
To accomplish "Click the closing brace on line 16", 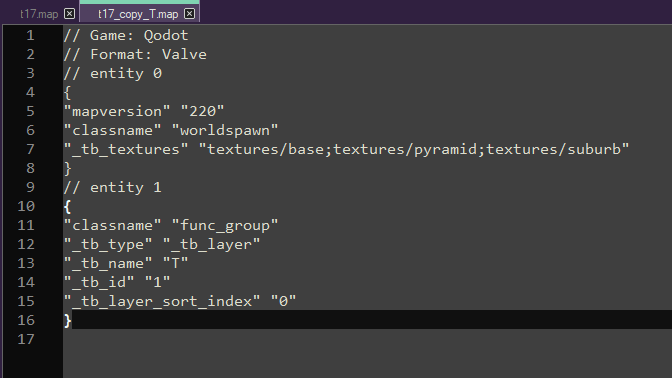I will tap(67, 321).
